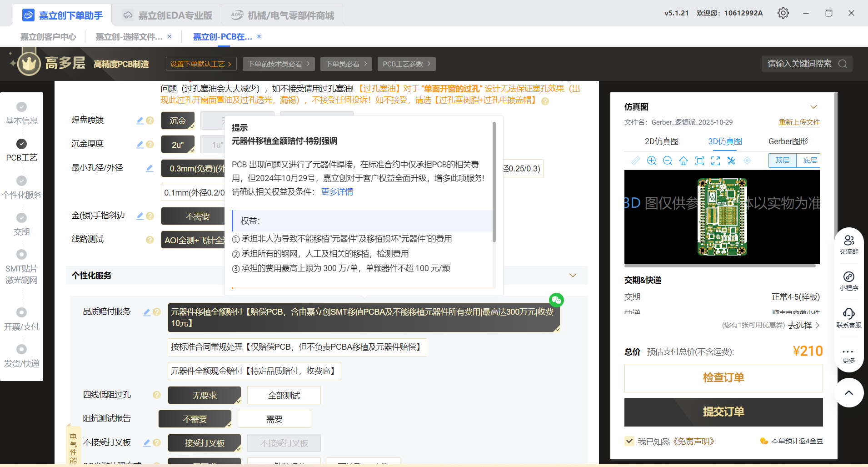Image resolution: width=868 pixels, height=467 pixels.
Task: Select 元器件全额现金赔付 option
Action: point(254,371)
